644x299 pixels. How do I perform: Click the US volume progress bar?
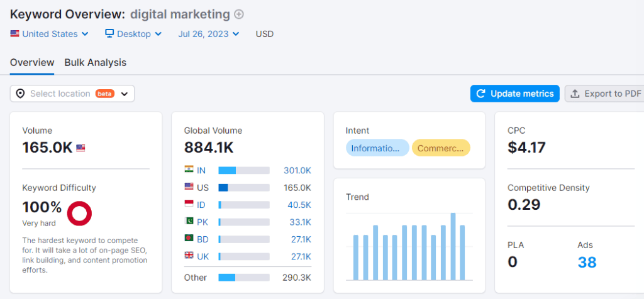click(244, 188)
